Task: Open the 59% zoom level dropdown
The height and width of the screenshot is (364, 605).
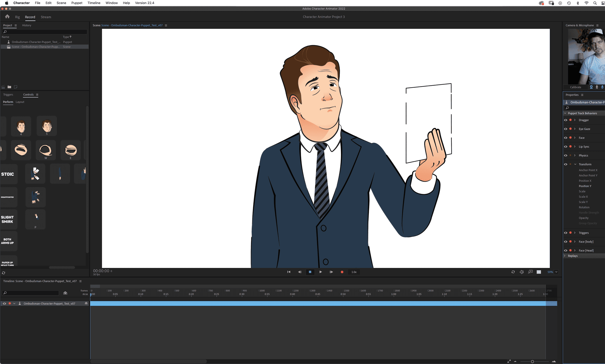Action: 556,272
